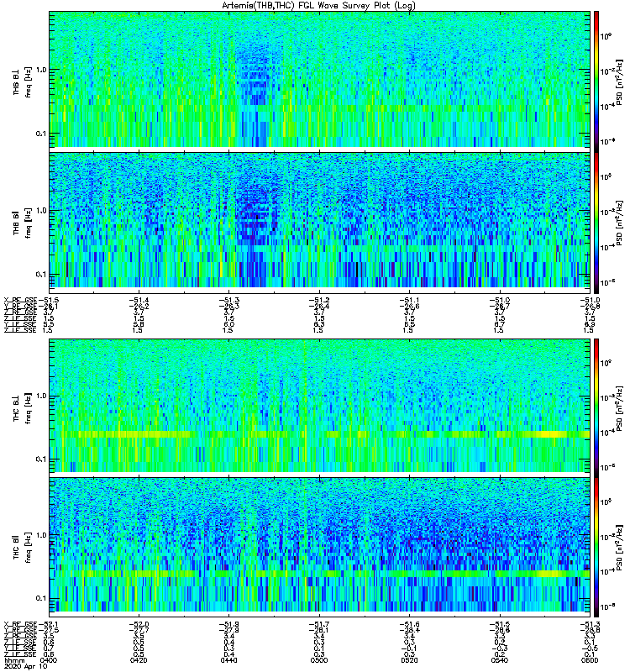The width and height of the screenshot is (630, 672).
Task: Click the 0.1 frequency tick of THC B-parallel panel
Action: 41,599
